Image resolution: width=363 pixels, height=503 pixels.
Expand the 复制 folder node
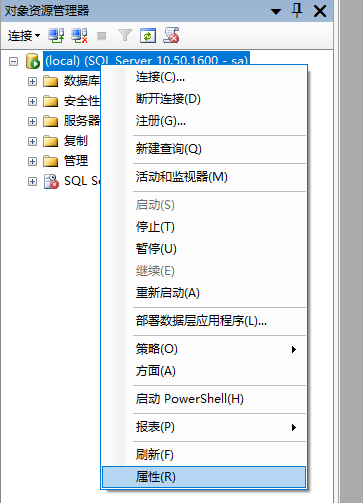[32, 141]
